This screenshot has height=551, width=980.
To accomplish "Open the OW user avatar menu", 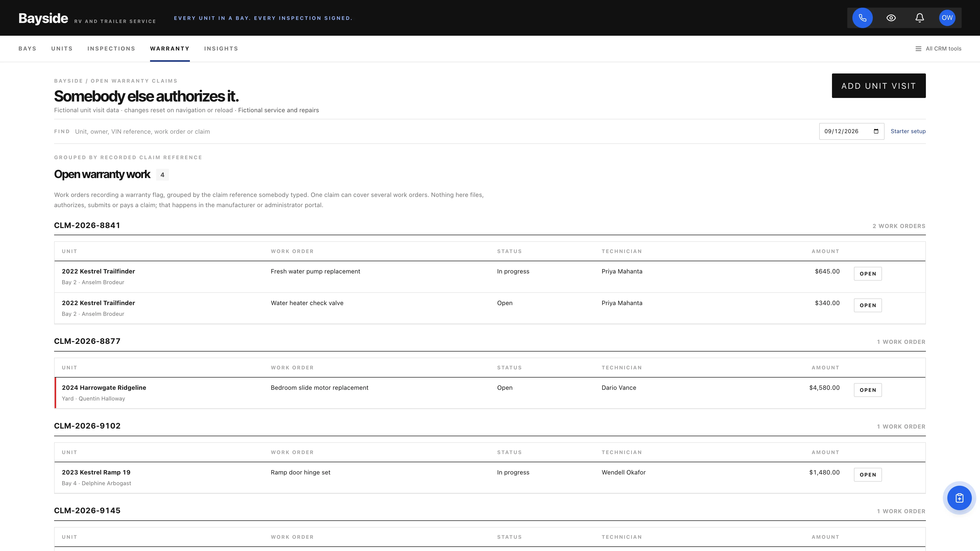I will pos(947,18).
